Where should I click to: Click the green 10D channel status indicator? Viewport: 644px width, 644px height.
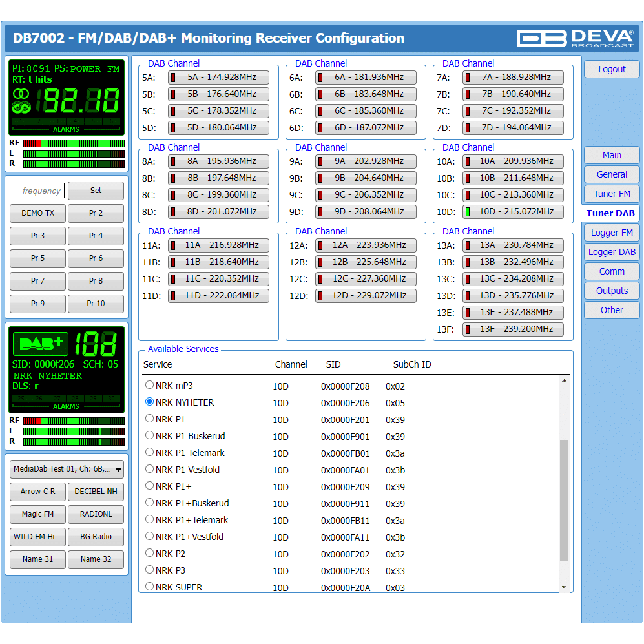[x=467, y=212]
